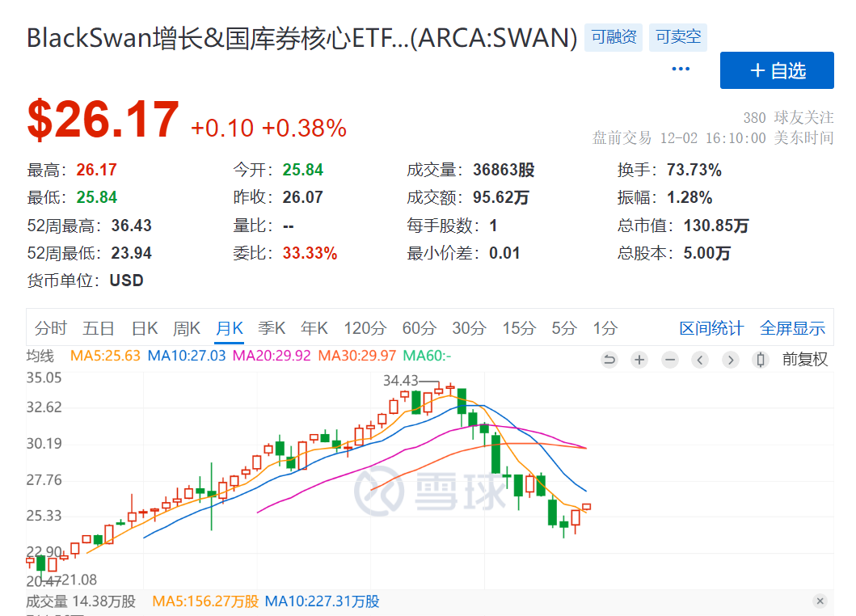Click the MA5:25.63 indicator label
Viewport: 856px width, 616px height.
click(x=105, y=356)
